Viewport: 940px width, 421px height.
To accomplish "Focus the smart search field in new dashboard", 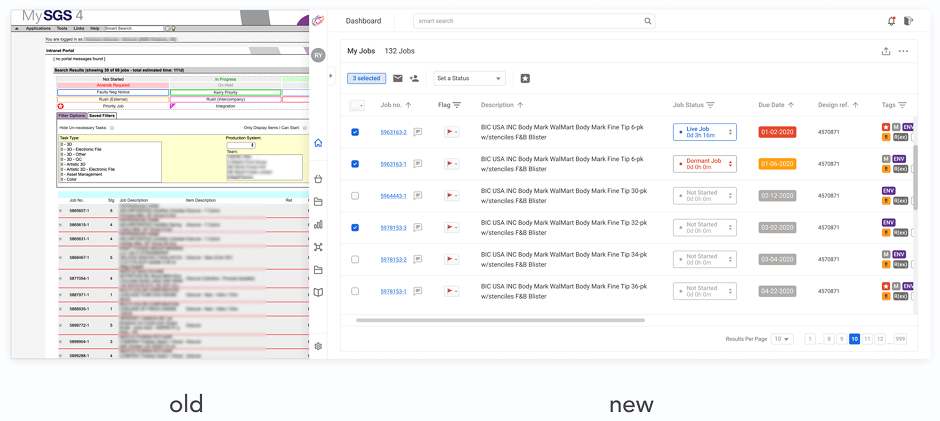I will 534,21.
